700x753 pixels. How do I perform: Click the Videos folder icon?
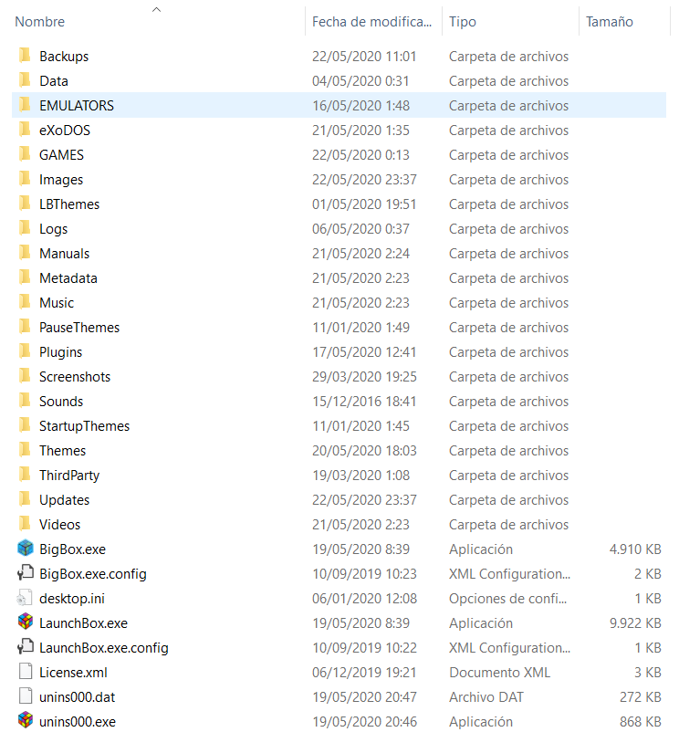coord(25,524)
